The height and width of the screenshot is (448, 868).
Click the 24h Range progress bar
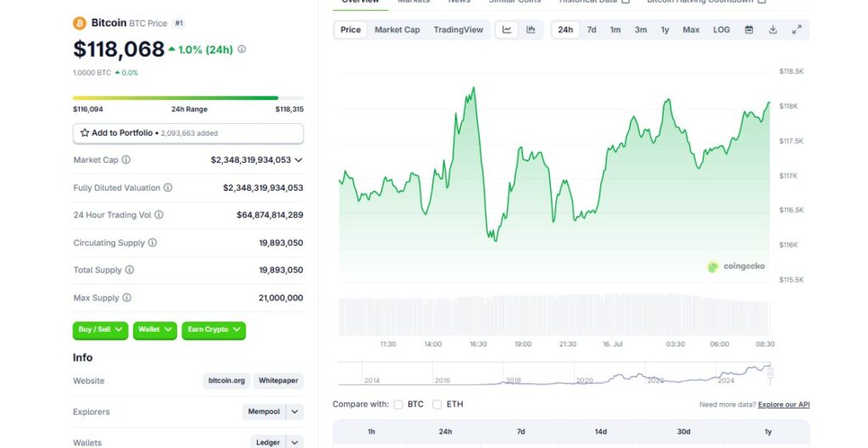(x=188, y=98)
